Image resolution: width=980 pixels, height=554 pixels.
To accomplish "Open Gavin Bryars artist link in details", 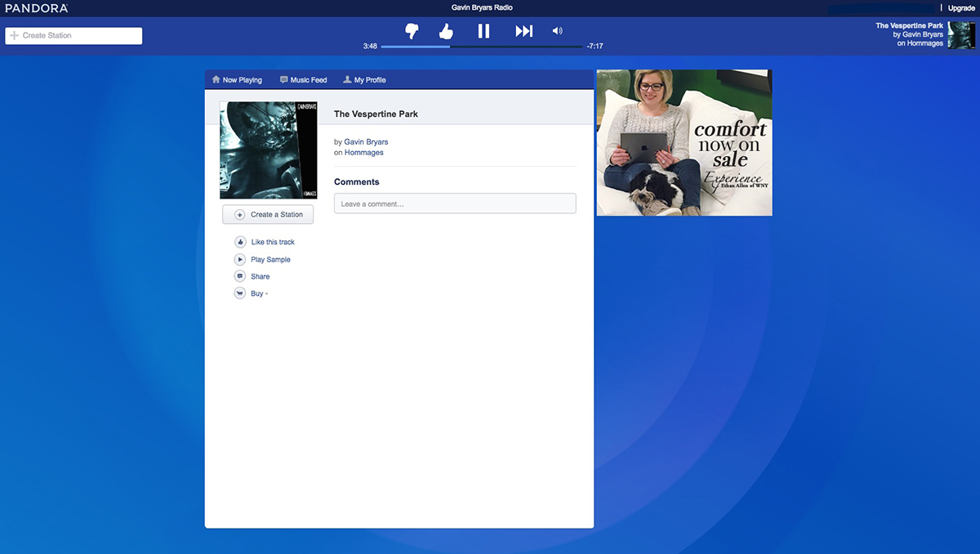I will point(366,142).
